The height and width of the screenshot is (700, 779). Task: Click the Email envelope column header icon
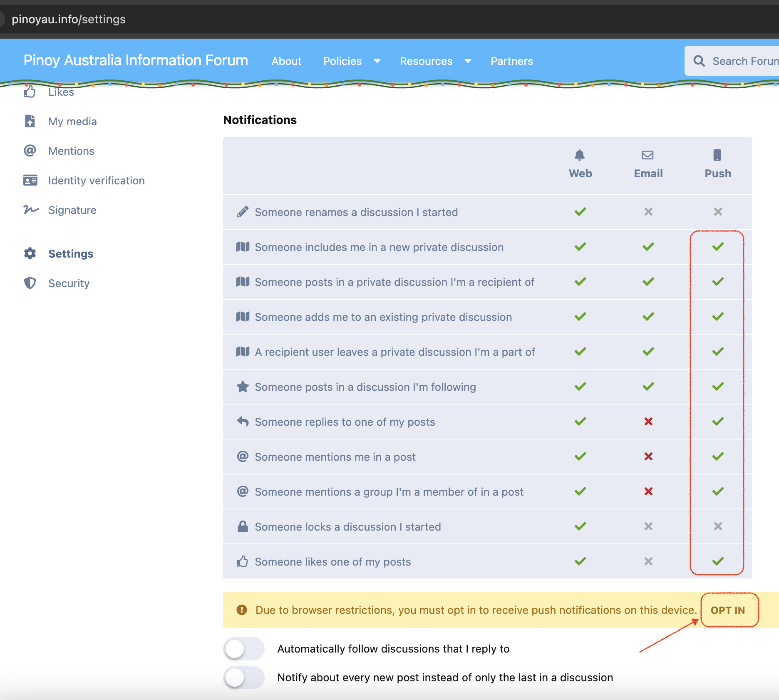648,155
